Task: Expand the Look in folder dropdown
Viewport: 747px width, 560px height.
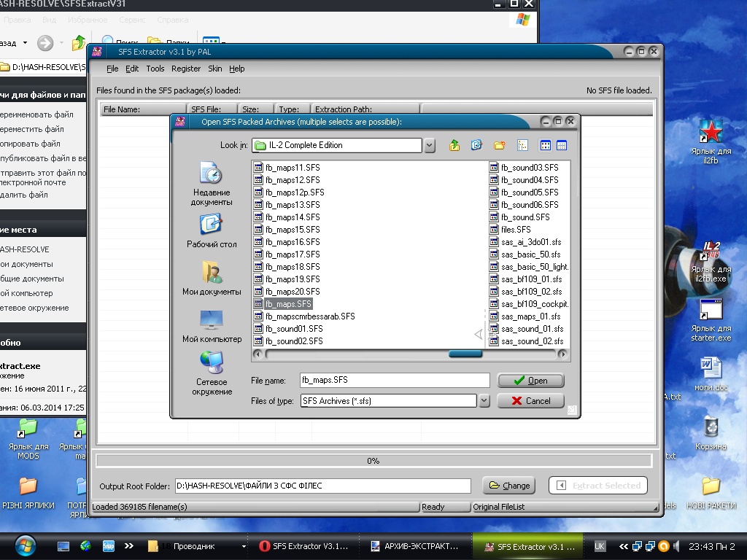Action: (429, 145)
